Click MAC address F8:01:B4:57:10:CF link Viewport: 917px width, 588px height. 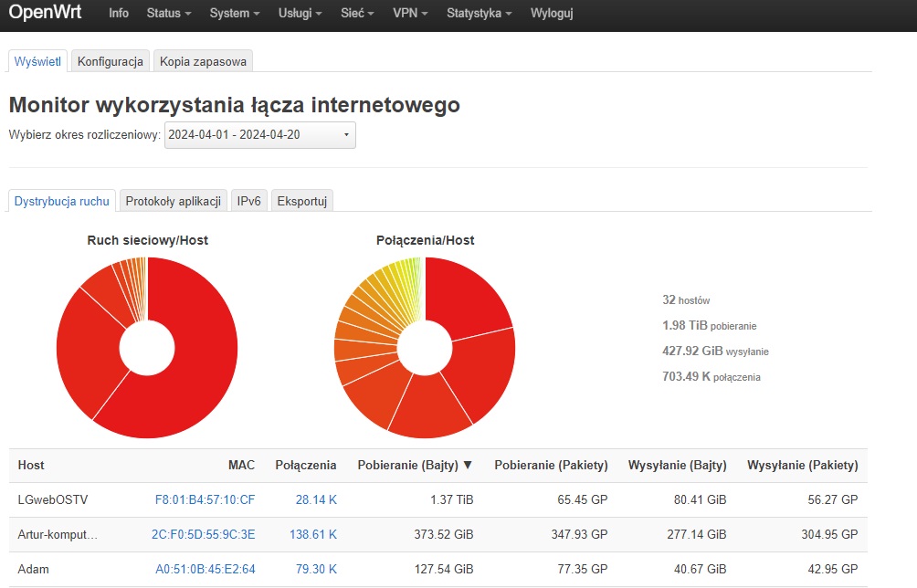(x=205, y=500)
